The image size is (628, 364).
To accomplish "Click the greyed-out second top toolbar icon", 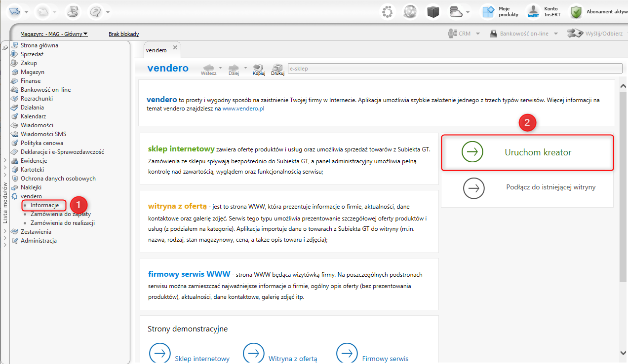I will click(42, 11).
